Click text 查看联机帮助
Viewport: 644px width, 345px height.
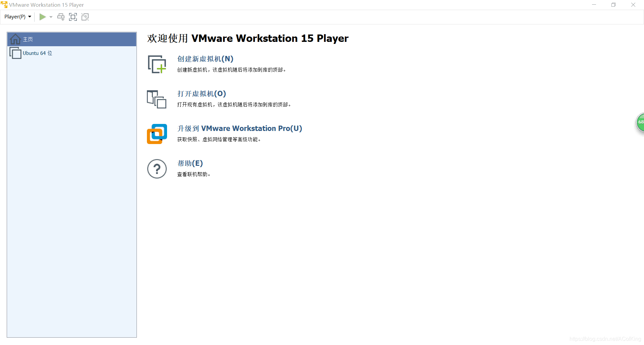(x=194, y=175)
